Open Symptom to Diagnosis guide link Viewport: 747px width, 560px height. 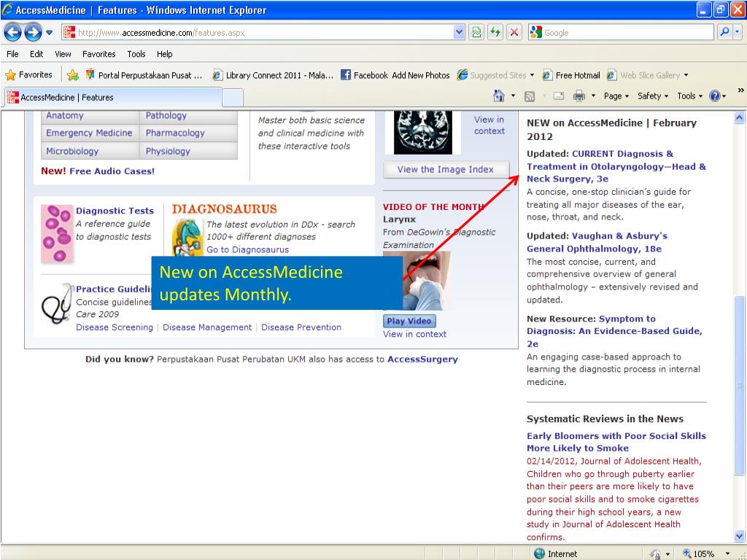coord(614,331)
